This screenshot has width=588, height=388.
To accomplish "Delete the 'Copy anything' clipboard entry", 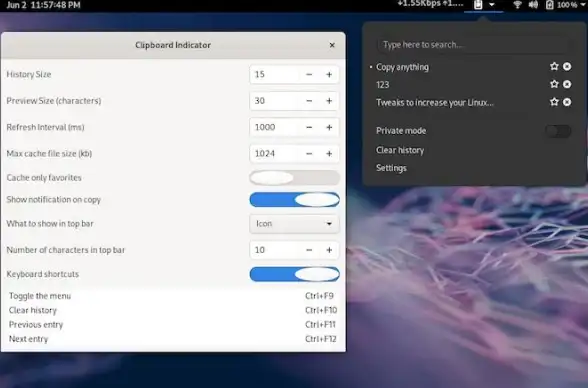I will (567, 66).
